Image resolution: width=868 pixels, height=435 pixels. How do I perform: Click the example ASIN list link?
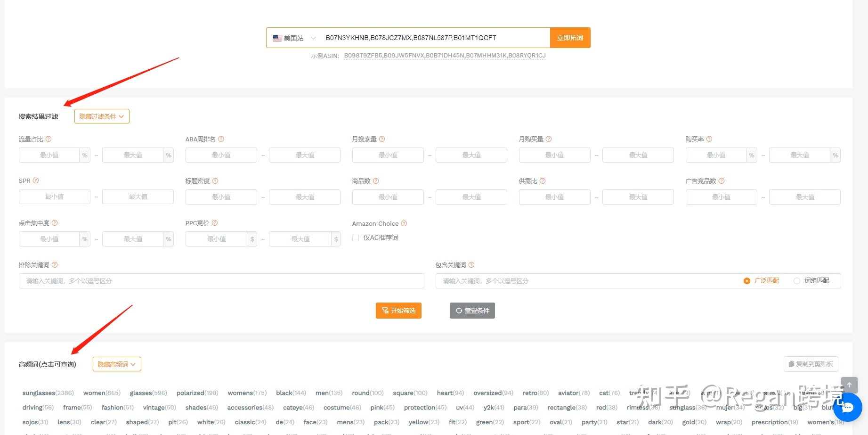tap(445, 56)
